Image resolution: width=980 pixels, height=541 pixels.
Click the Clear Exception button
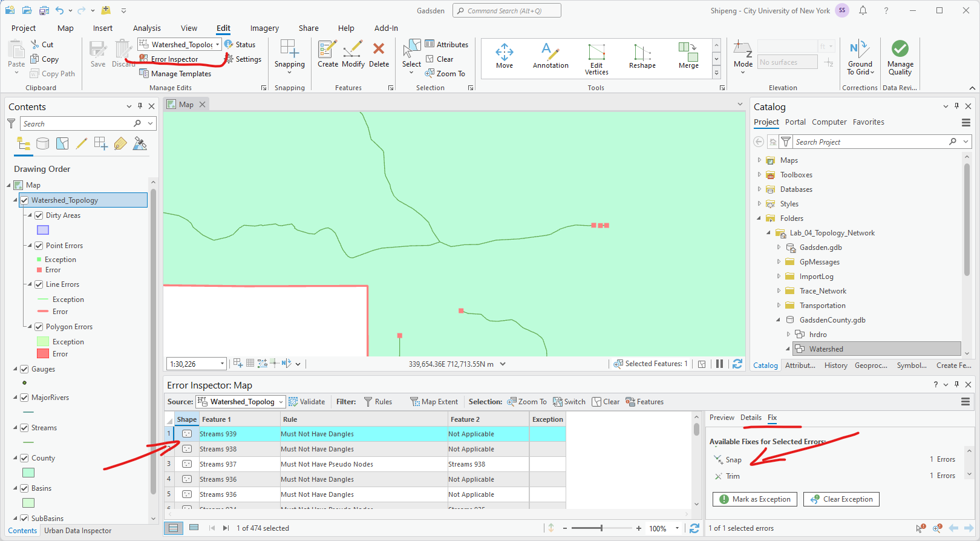841,499
